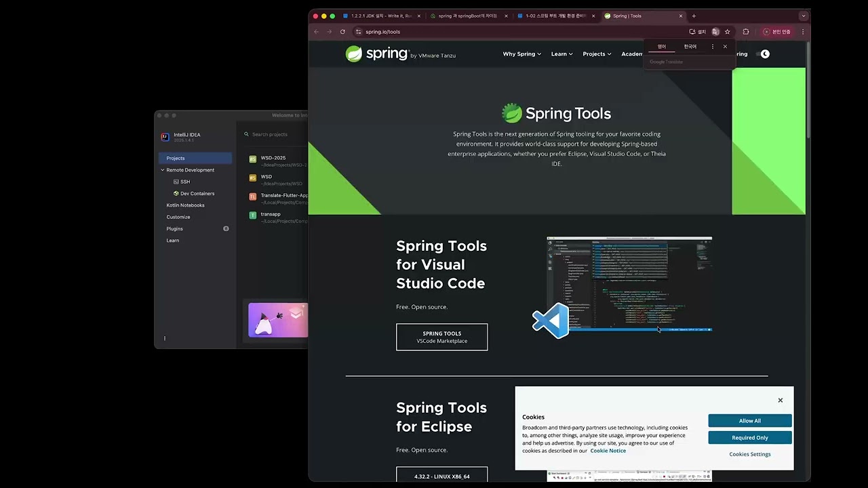This screenshot has height=488, width=868.
Task: Click search magnifier icon in IntelliJ
Action: (x=247, y=134)
